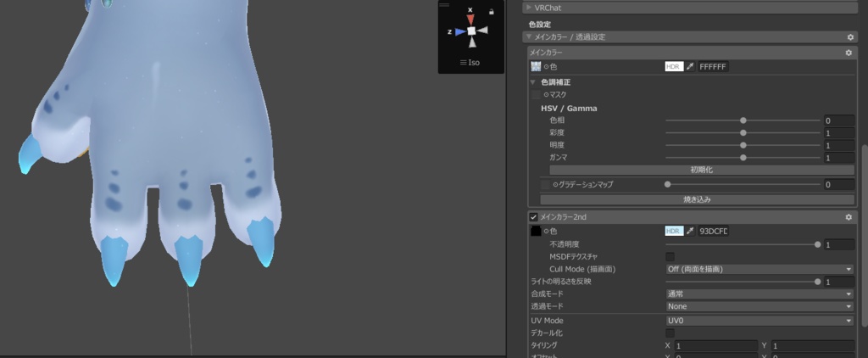Click the gray right-side cone of the gizmo
The width and height of the screenshot is (868, 358).
click(x=482, y=31)
